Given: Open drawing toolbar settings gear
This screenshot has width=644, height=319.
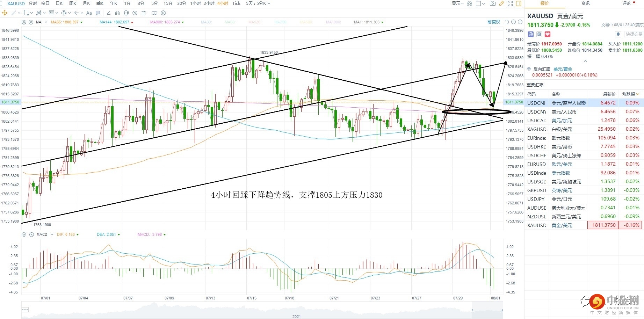Looking at the screenshot, I should click(x=163, y=13).
